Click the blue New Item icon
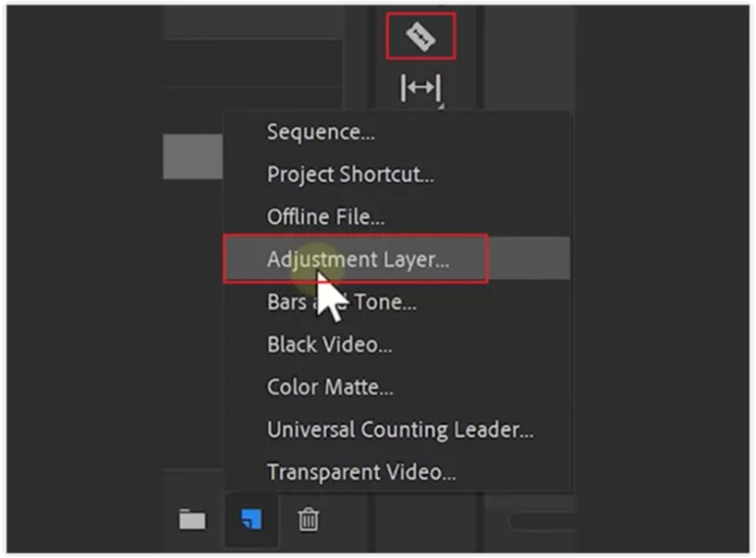Image resolution: width=756 pixels, height=558 pixels. click(x=251, y=520)
